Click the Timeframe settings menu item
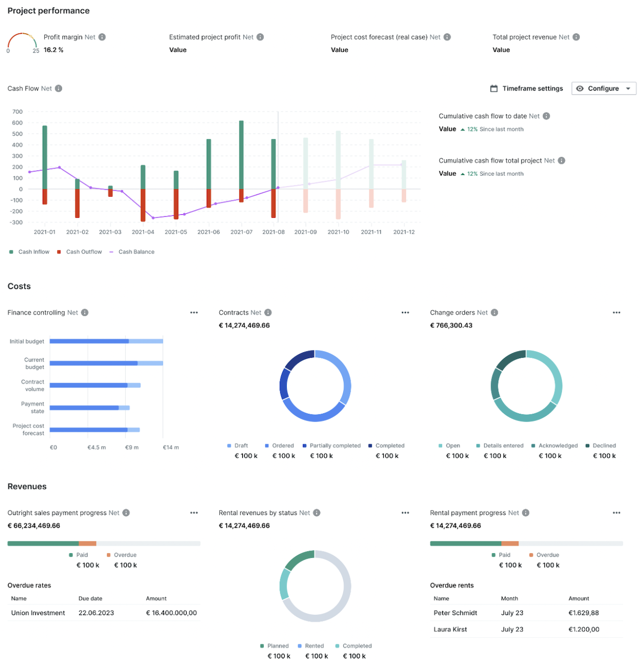This screenshot has width=643, height=672. 532,88
